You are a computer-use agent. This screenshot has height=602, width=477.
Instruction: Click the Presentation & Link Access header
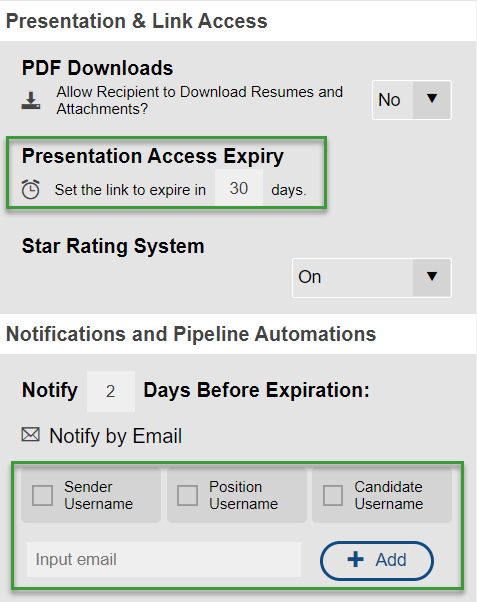pyautogui.click(x=137, y=21)
